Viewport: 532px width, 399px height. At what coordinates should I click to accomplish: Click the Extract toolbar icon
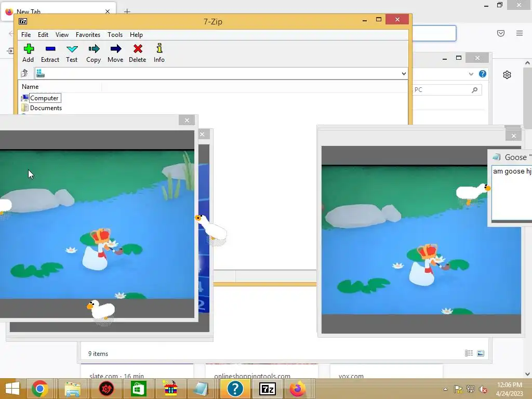pos(50,53)
